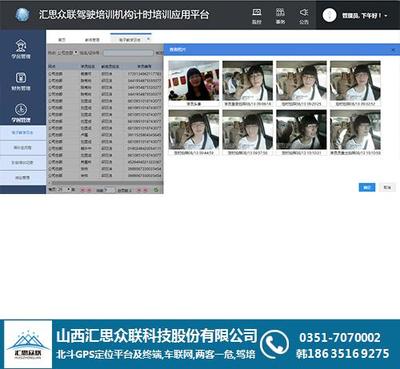Screen dimensions: 400x369
Task: Open the second photo in bottom row
Action: point(248,130)
